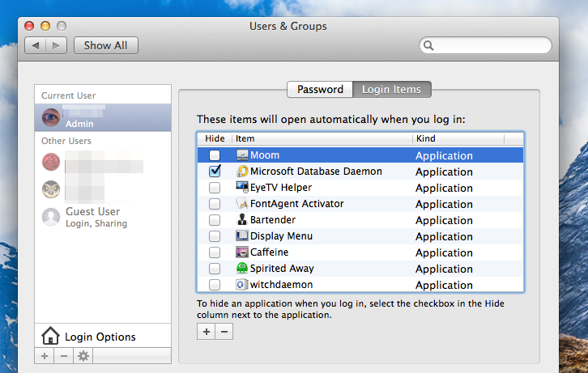Open Login Options in the sidebar
588x373 pixels.
click(100, 337)
